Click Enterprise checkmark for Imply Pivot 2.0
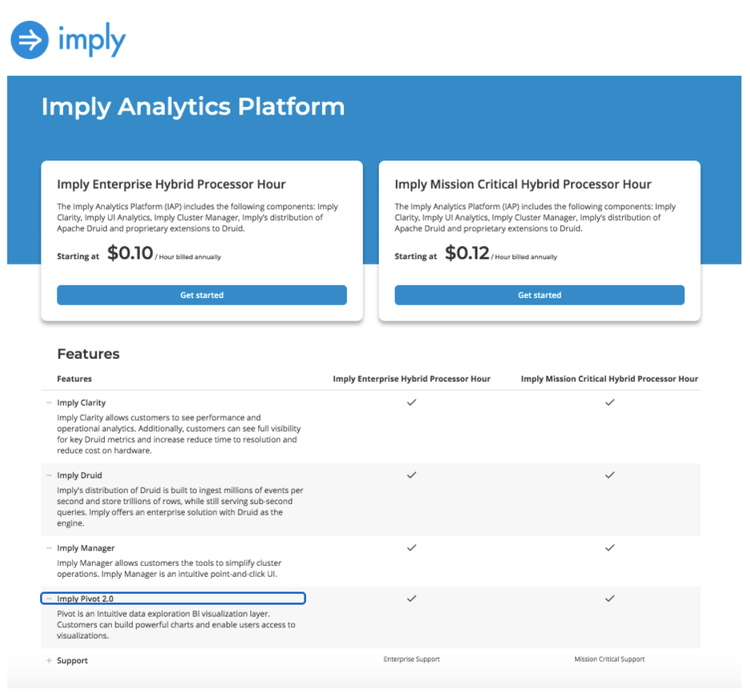This screenshot has width=750, height=700. click(x=412, y=599)
